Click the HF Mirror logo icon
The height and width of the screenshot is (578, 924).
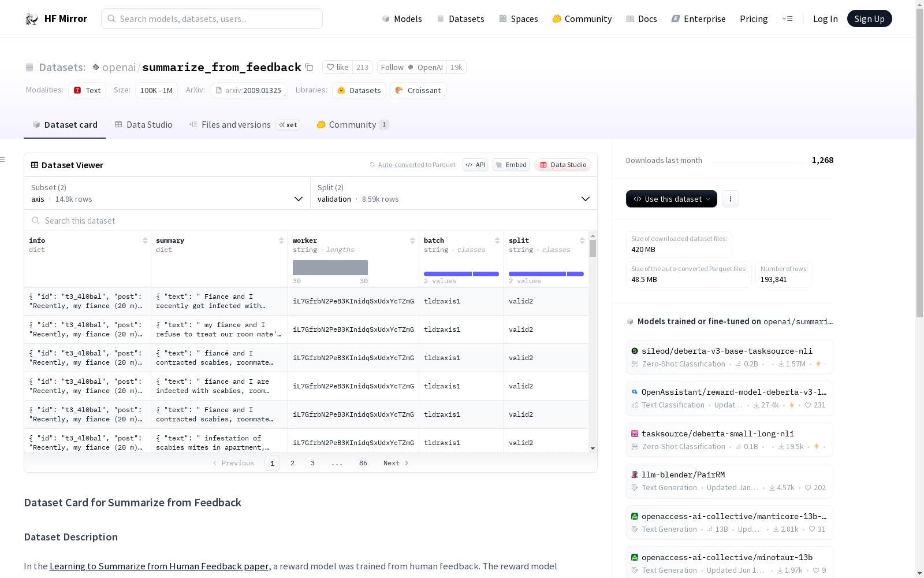pos(32,19)
